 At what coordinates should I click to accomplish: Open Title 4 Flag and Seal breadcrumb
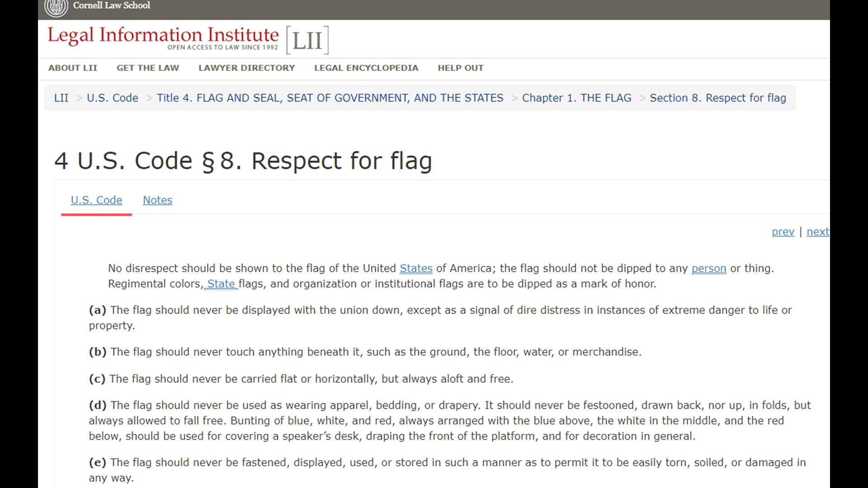click(x=330, y=98)
